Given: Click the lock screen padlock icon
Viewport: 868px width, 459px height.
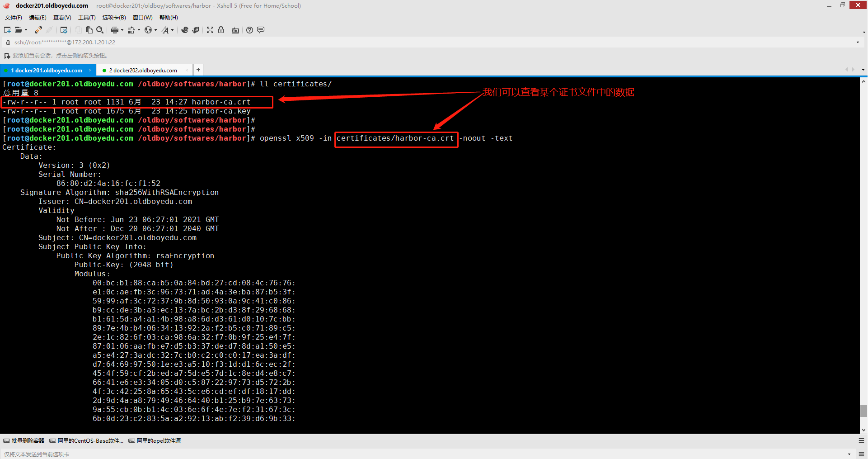Looking at the screenshot, I should pos(221,30).
